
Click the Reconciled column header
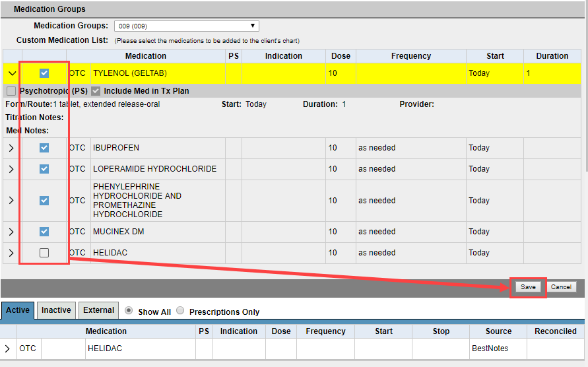click(556, 331)
